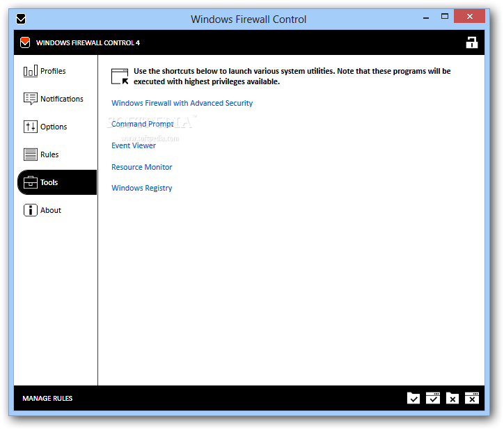Launch Event Viewer
The width and height of the screenshot is (504, 430).
pyautogui.click(x=134, y=145)
